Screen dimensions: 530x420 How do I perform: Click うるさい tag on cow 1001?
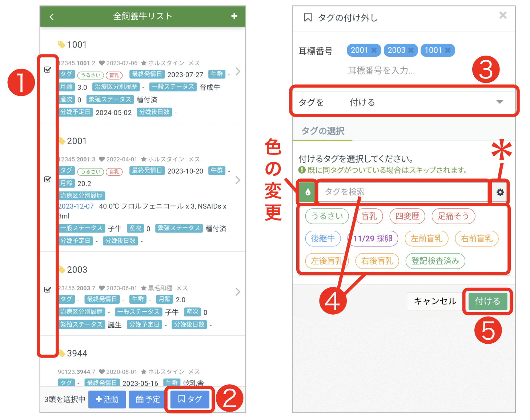tap(91, 75)
